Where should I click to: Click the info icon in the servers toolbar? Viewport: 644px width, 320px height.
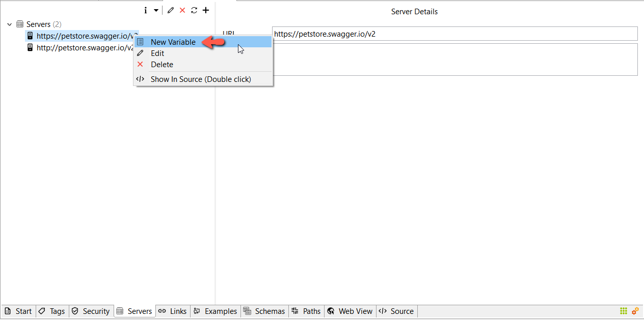click(x=146, y=10)
